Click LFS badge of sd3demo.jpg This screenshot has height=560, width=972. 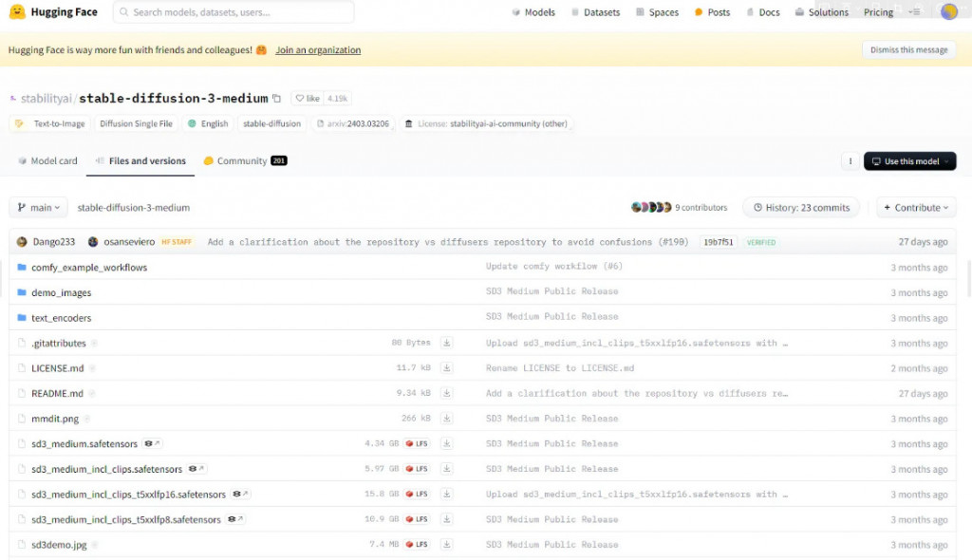417,545
